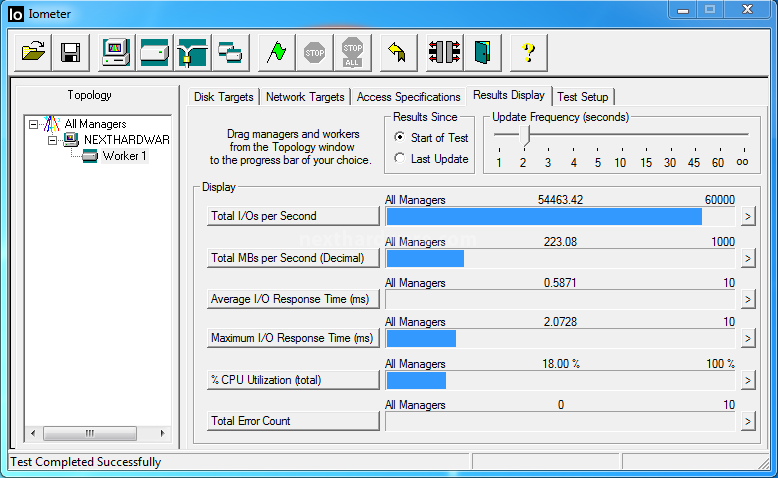Minimize the Iometer window
This screenshot has width=778, height=478.
pos(683,10)
